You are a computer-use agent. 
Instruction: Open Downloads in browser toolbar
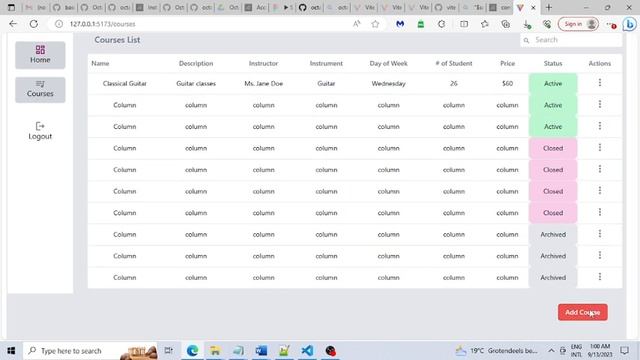pos(527,24)
